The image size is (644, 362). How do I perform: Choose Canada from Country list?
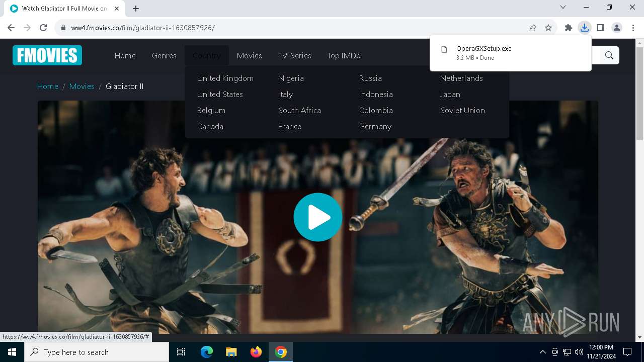pos(210,126)
